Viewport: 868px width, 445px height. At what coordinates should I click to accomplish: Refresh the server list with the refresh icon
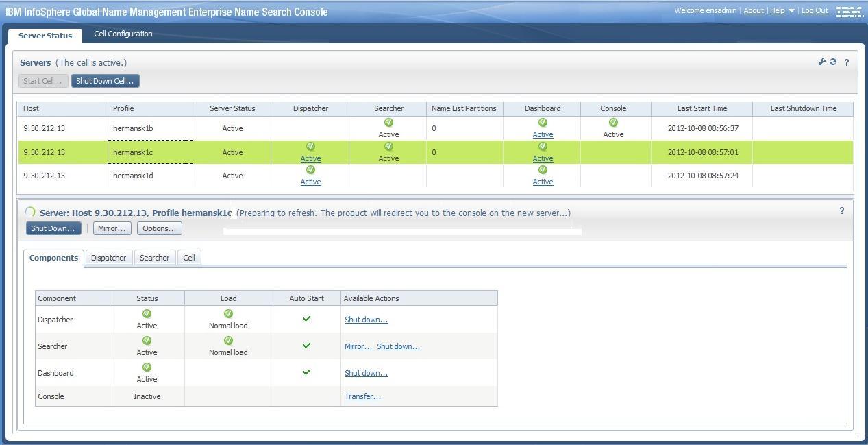click(x=833, y=62)
